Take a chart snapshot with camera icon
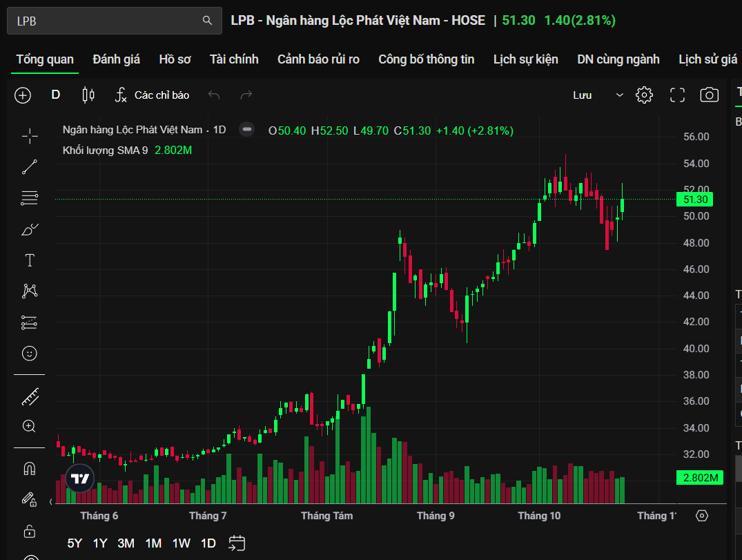This screenshot has height=560, width=742. tap(709, 95)
